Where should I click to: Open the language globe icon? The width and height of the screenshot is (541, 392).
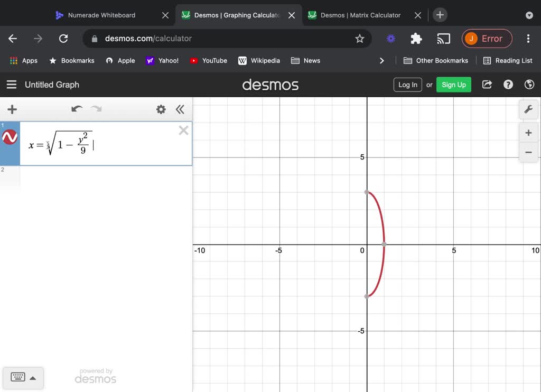[x=529, y=85]
